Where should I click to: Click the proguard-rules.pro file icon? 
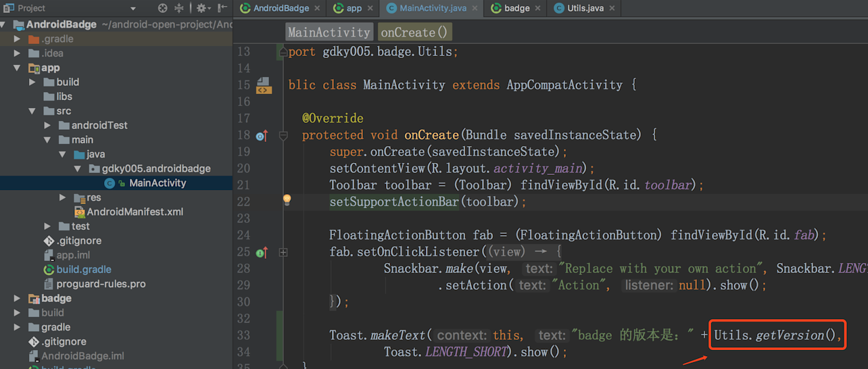pos(49,284)
